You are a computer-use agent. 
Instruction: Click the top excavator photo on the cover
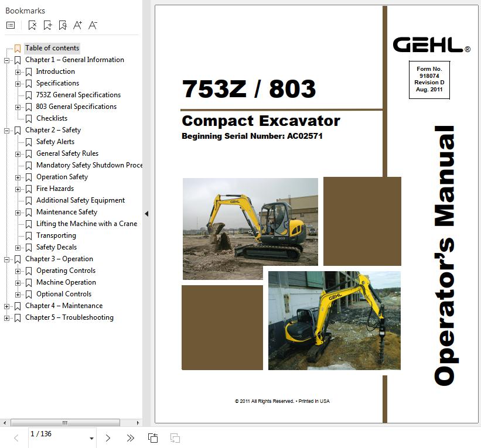click(x=250, y=229)
